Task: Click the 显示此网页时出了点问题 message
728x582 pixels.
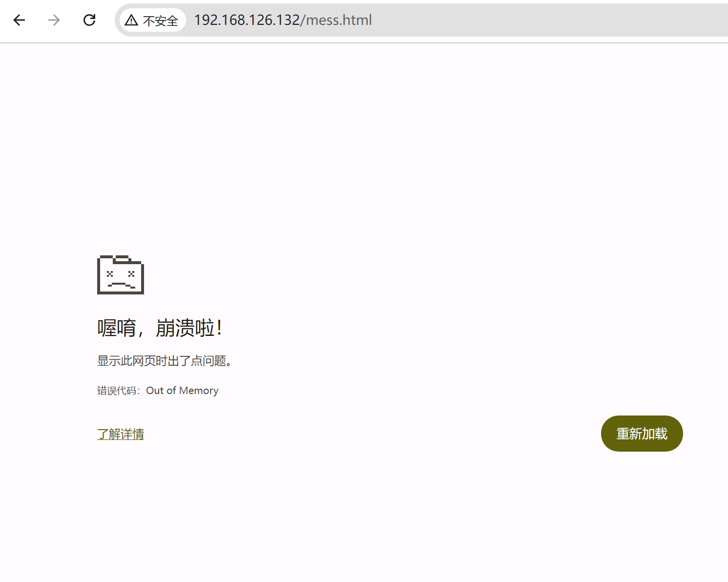Action: tap(165, 361)
